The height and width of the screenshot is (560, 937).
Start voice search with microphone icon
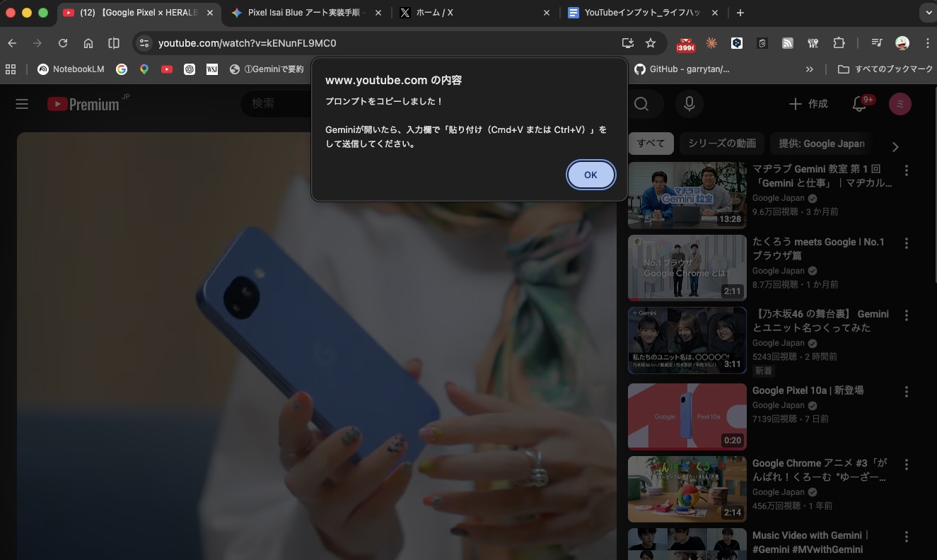(x=689, y=105)
